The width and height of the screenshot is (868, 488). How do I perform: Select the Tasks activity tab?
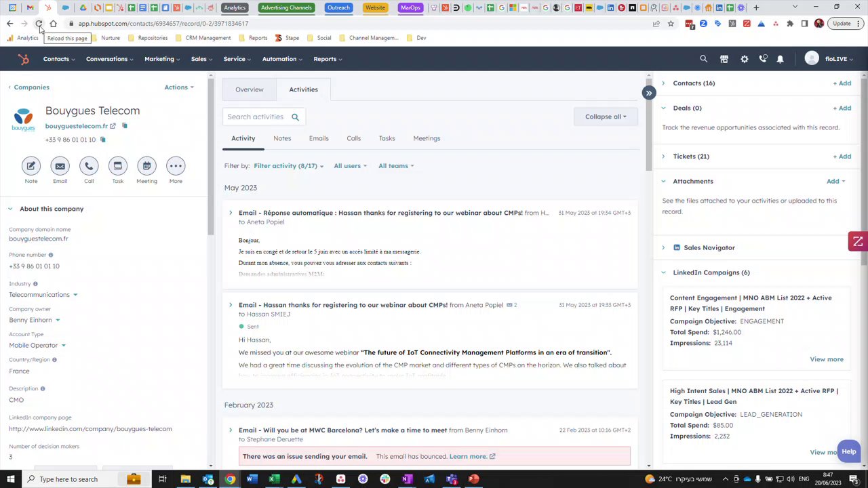[x=387, y=138]
